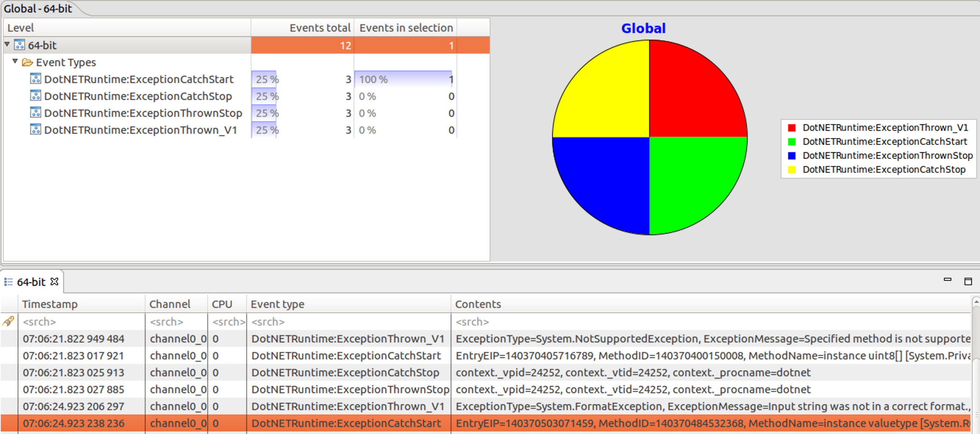Screen dimensions: 980x434
Task: Collapse the Event Types folder
Action: tap(15, 61)
